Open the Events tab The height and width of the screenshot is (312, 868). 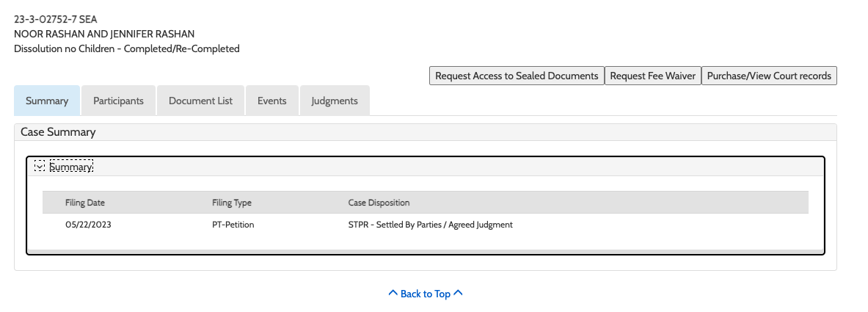tap(271, 101)
